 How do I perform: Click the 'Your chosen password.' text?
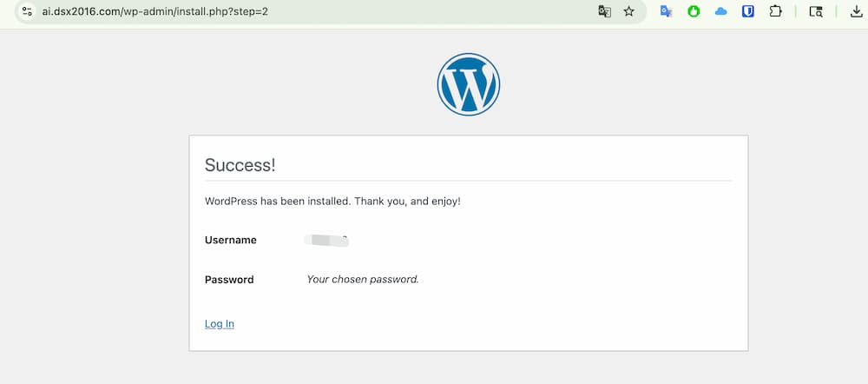pos(363,279)
